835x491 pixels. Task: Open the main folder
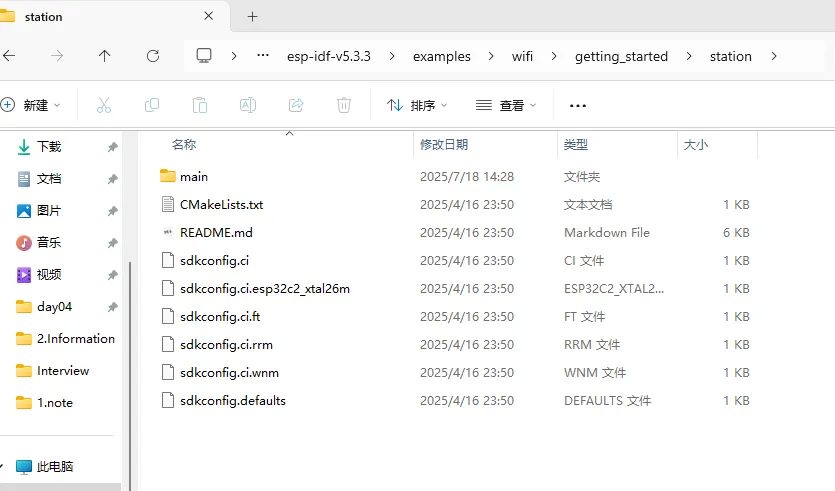coord(194,177)
